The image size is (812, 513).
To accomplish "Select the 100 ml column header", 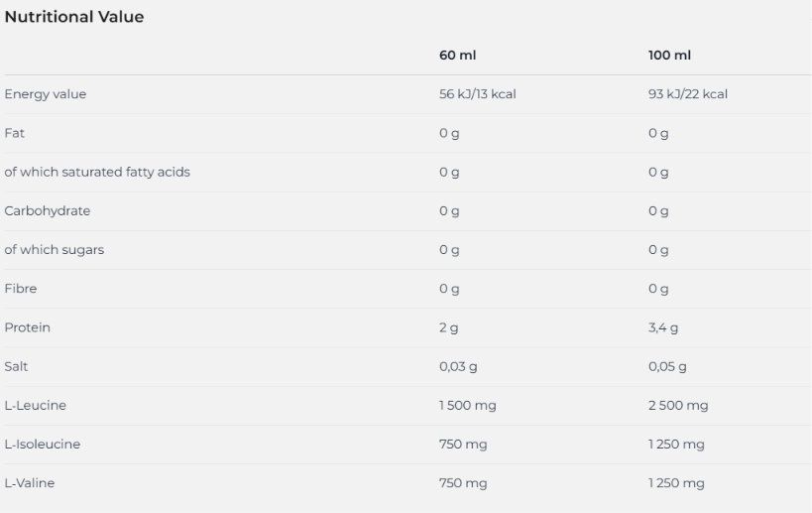I will click(669, 55).
